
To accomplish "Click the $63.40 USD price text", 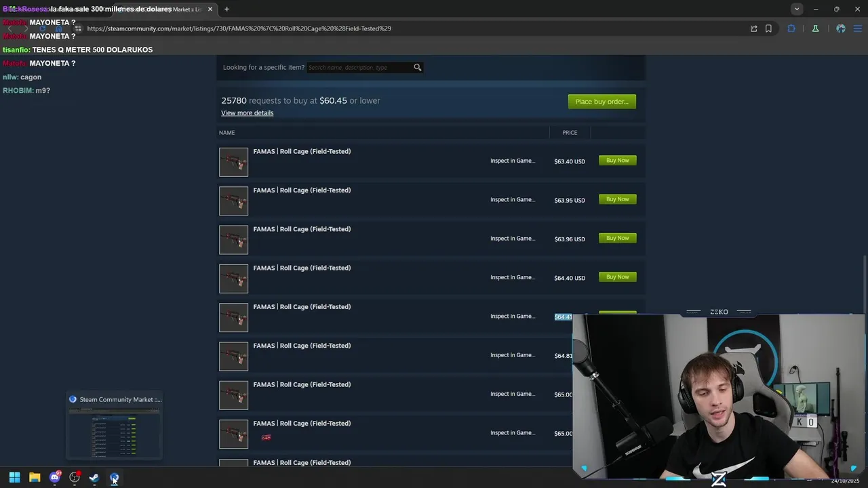I will [x=570, y=162].
